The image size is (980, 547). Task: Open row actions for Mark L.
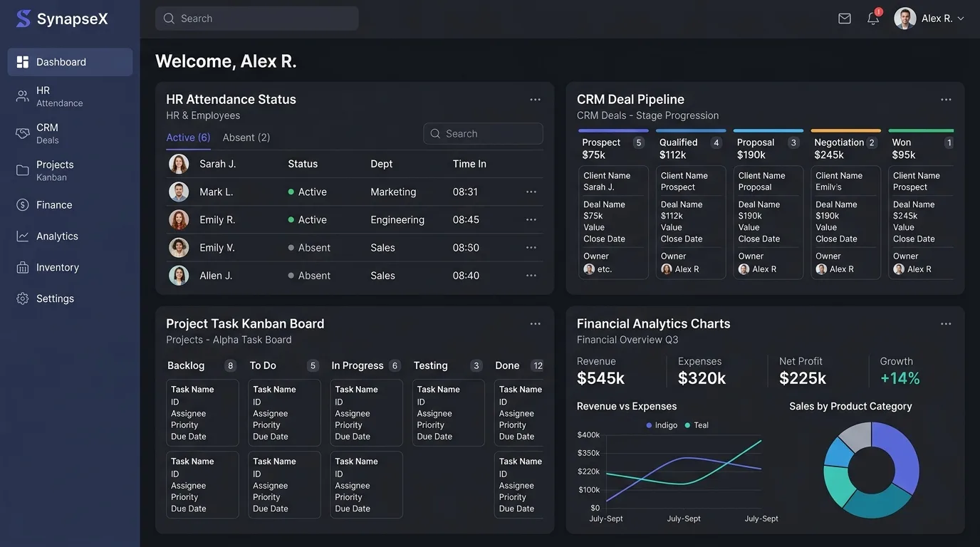pyautogui.click(x=531, y=192)
